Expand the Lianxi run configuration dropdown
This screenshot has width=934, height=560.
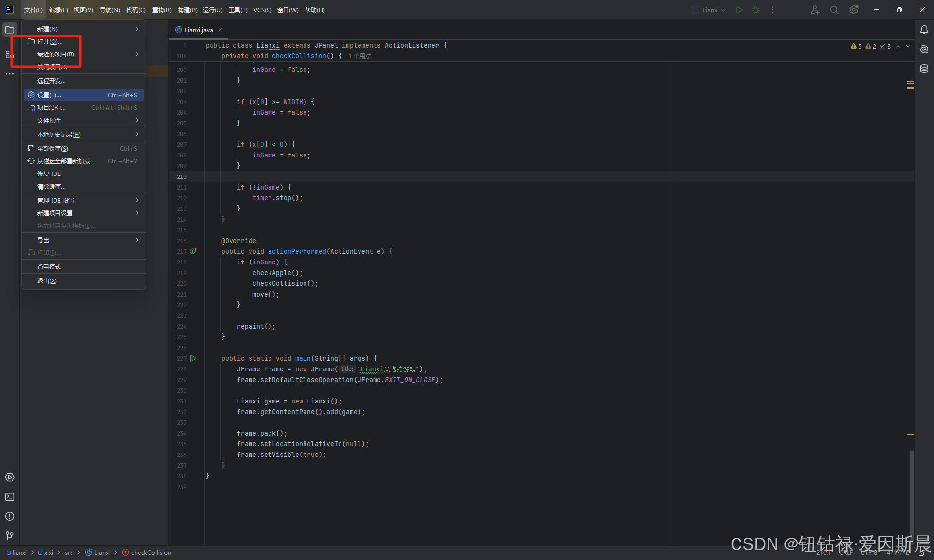pyautogui.click(x=710, y=10)
